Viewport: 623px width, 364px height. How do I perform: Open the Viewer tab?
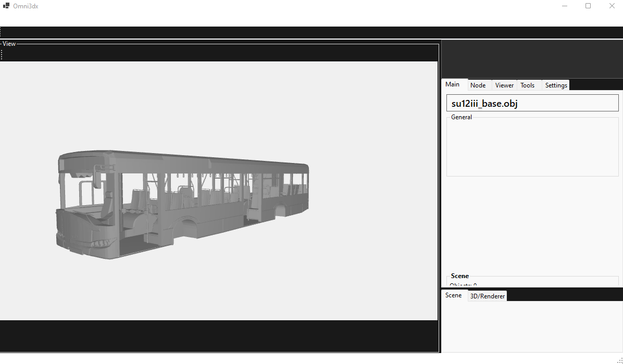504,85
